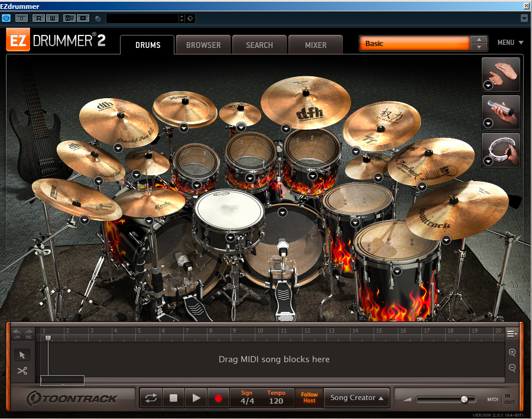Viewport: 532px width, 419px height.
Task: Click bar 9 on the timeline ruler
Action: (x=234, y=331)
